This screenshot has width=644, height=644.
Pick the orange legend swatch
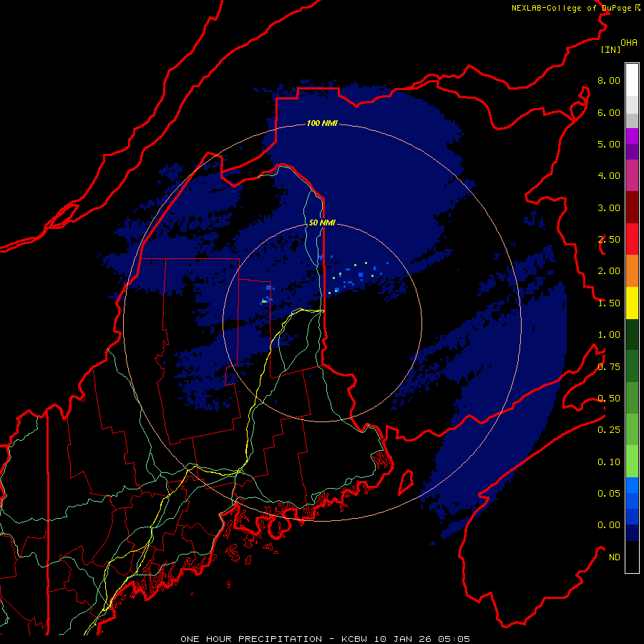pos(632,271)
